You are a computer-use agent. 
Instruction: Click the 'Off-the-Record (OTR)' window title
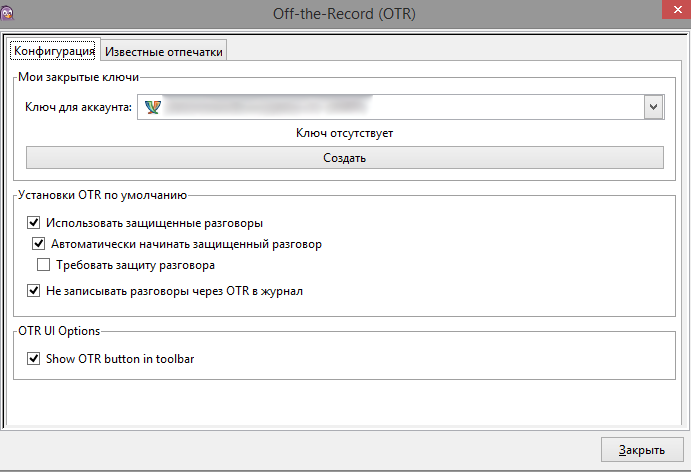(345, 14)
